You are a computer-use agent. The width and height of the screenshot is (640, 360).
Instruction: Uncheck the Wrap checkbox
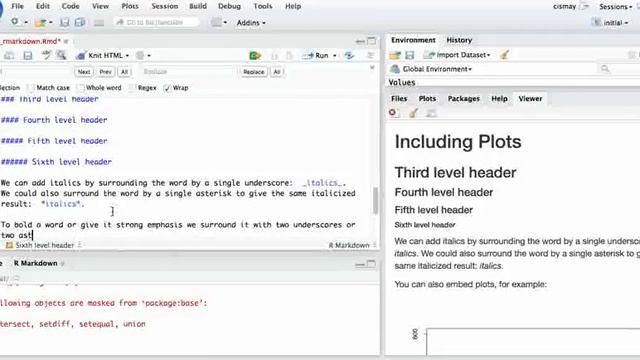point(167,88)
